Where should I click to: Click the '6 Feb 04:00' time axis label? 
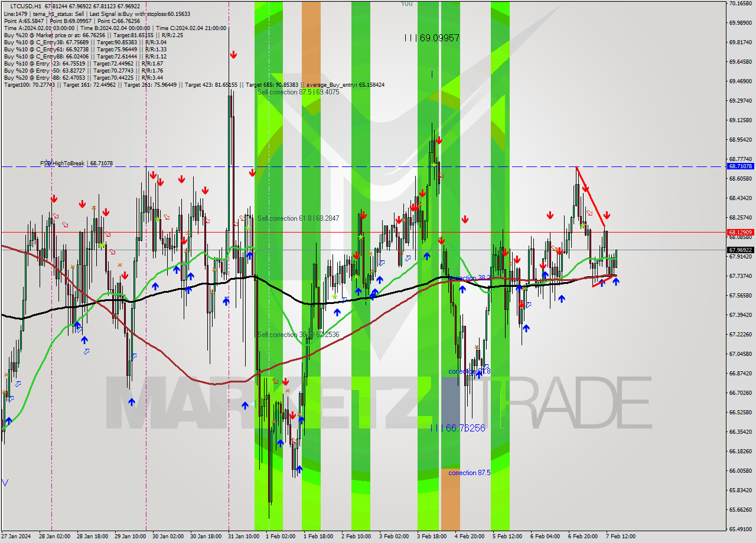click(545, 537)
